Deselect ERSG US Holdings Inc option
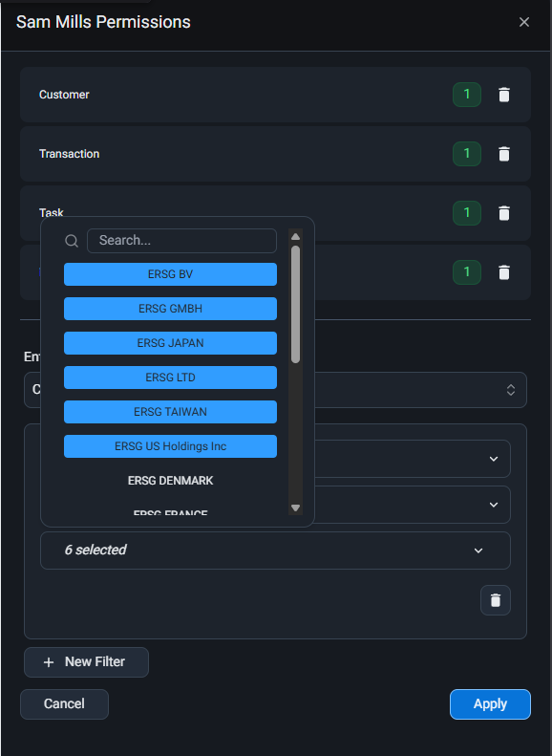Viewport: 552px width, 756px height. coord(171,446)
